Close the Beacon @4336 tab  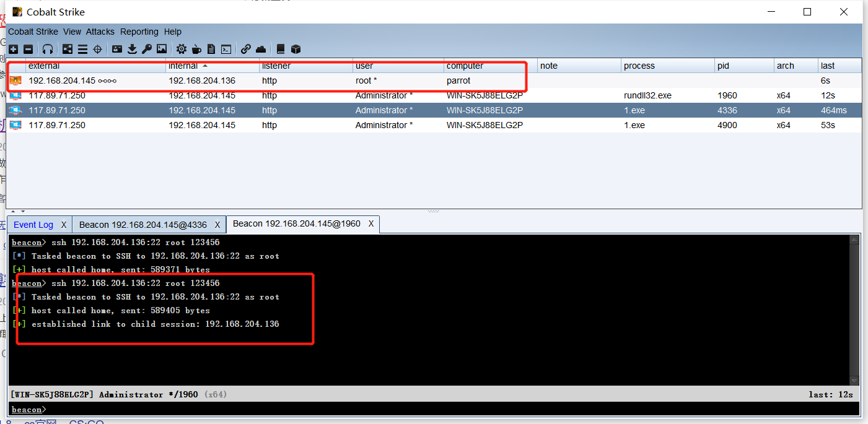pyautogui.click(x=217, y=225)
